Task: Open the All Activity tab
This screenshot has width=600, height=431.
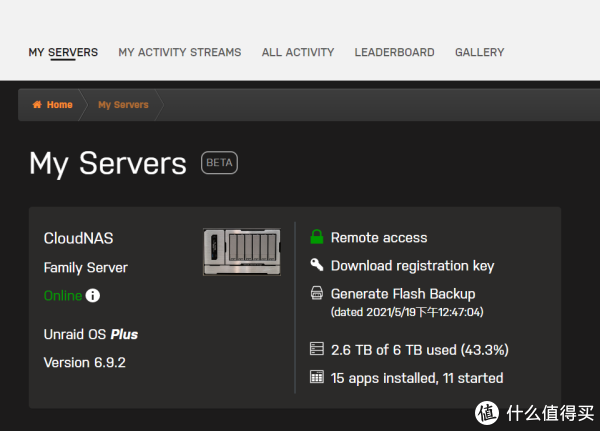Action: point(297,52)
